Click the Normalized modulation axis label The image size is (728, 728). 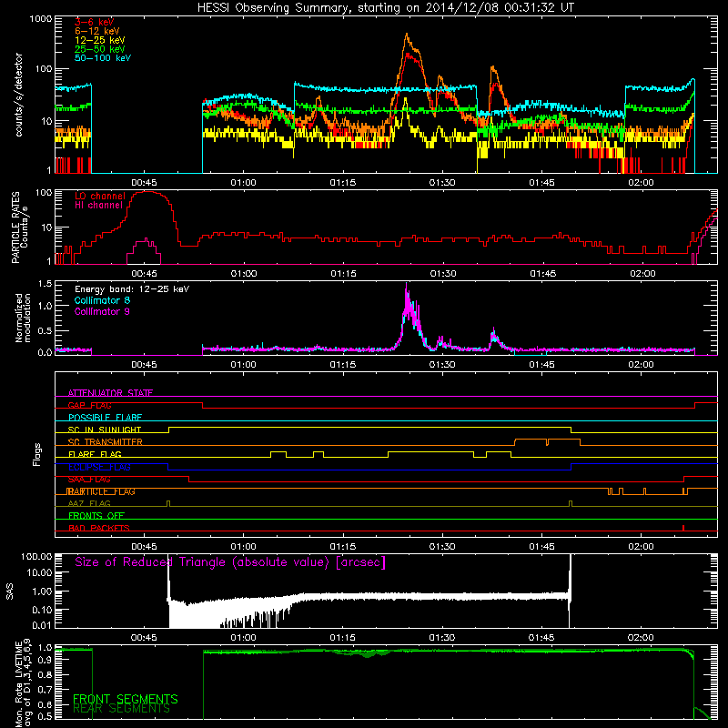(x=24, y=318)
